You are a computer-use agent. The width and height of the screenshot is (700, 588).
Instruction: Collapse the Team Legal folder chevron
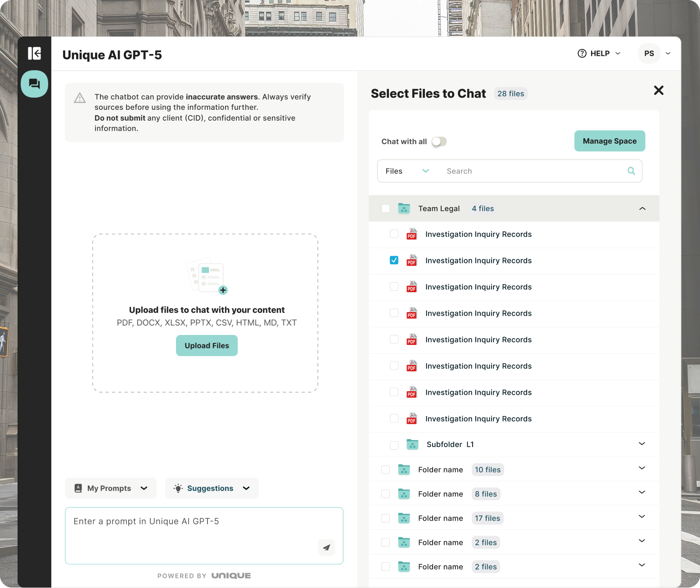click(642, 208)
